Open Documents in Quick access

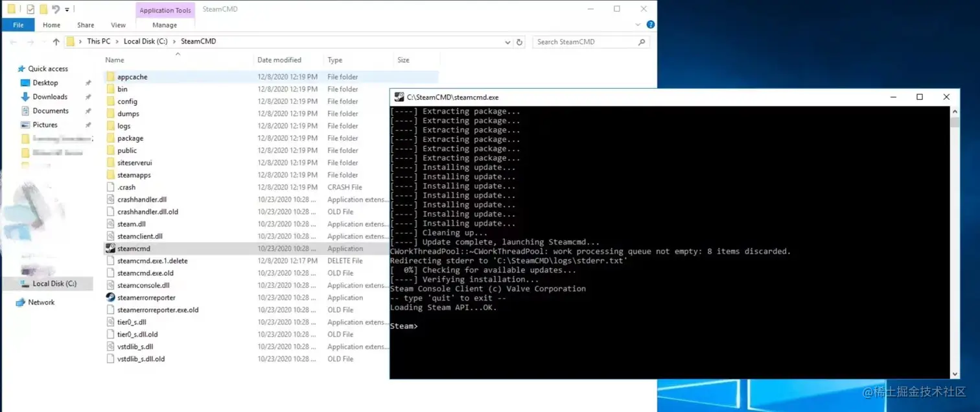pyautogui.click(x=51, y=111)
